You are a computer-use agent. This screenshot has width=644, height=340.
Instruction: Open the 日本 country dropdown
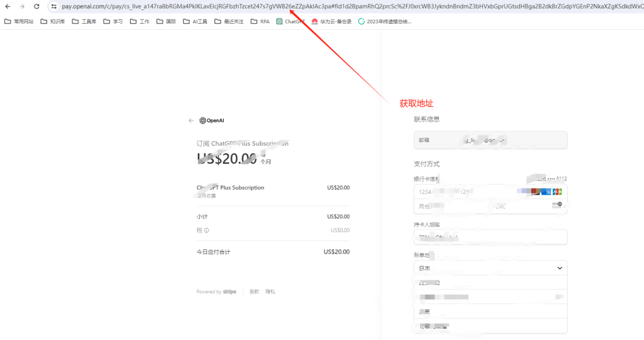[490, 268]
